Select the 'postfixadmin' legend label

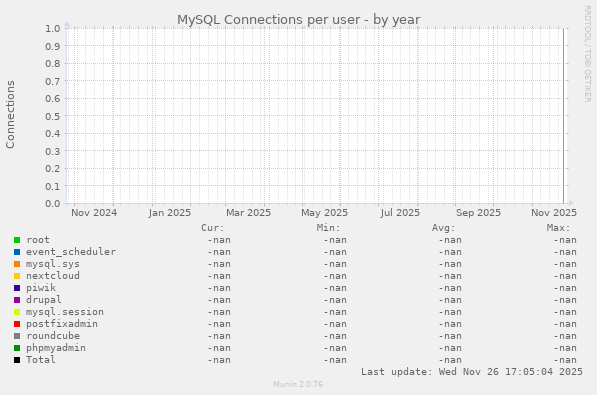pos(62,324)
